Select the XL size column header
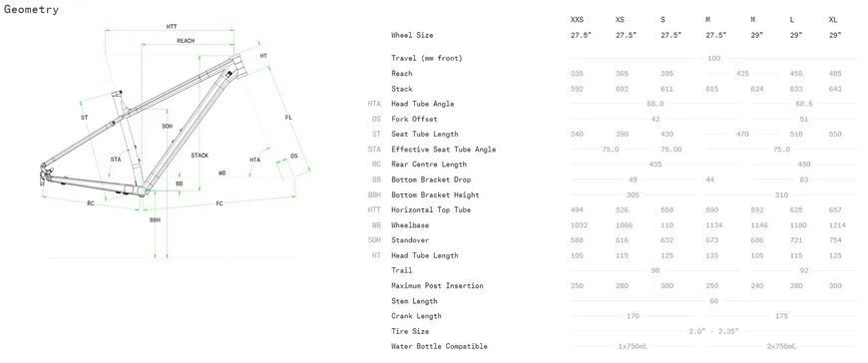 click(x=833, y=20)
